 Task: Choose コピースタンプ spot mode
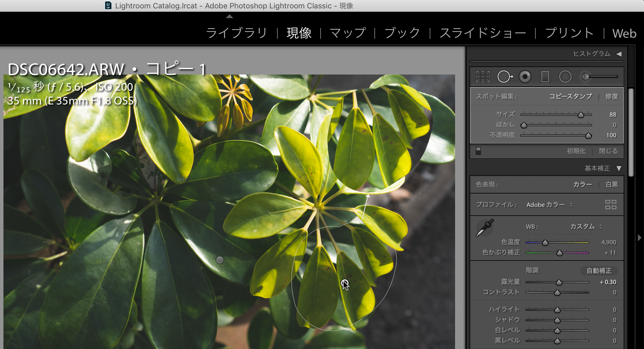tap(571, 96)
